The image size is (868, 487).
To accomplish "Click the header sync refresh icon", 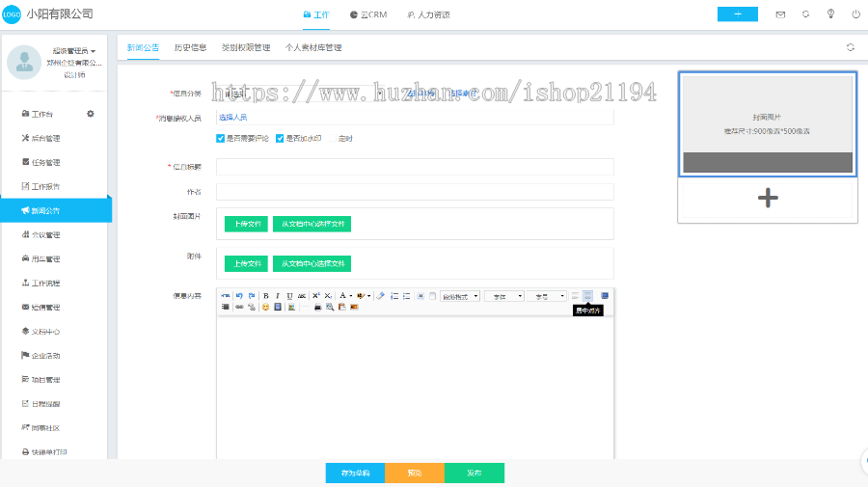I will pyautogui.click(x=805, y=14).
